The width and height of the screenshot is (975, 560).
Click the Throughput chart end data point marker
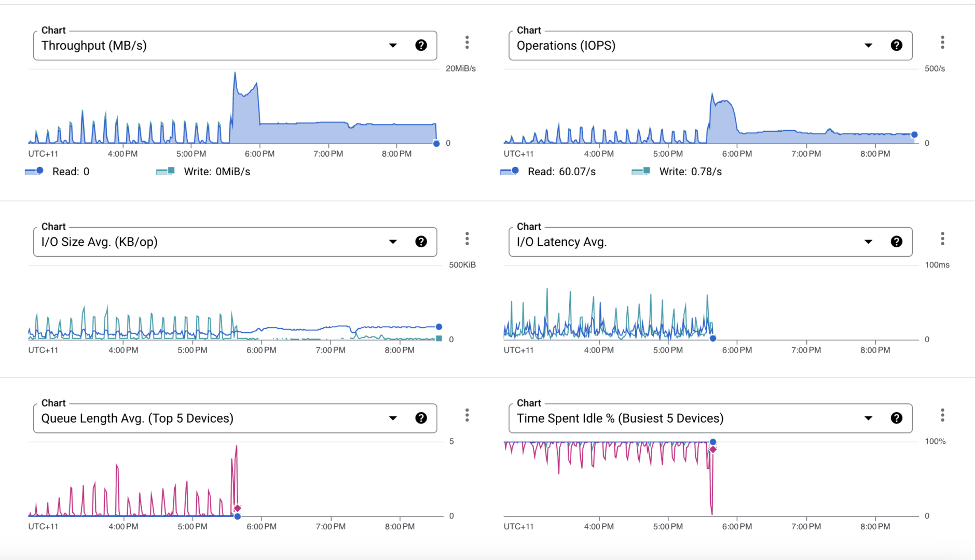point(436,144)
